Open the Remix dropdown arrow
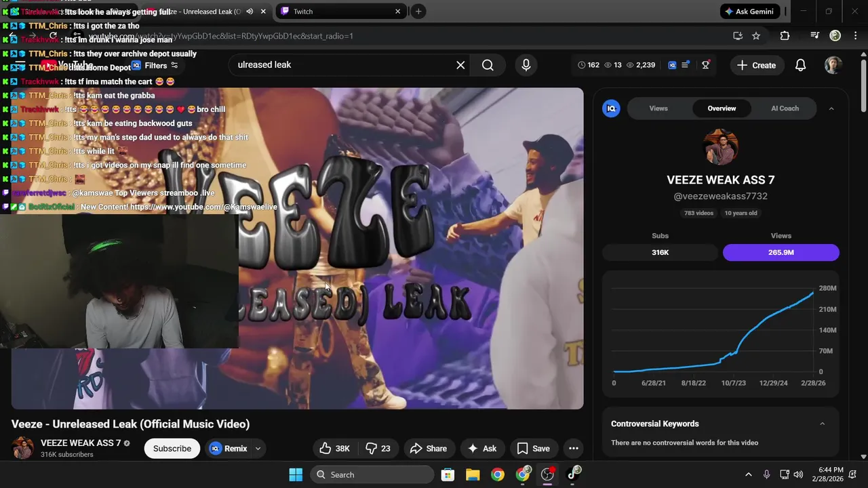 coord(258,449)
